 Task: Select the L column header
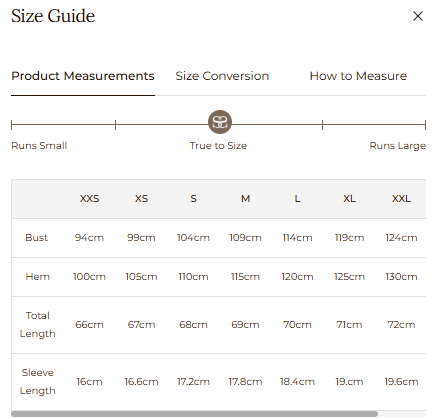(x=297, y=199)
